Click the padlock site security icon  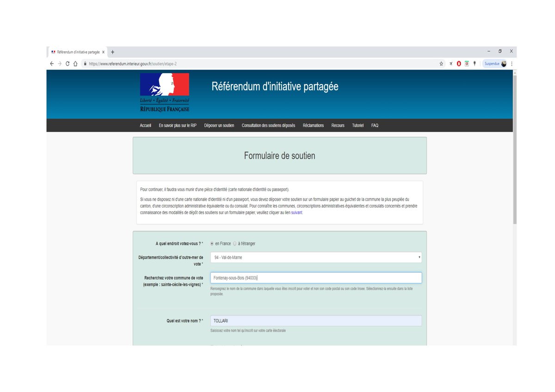pyautogui.click(x=85, y=64)
